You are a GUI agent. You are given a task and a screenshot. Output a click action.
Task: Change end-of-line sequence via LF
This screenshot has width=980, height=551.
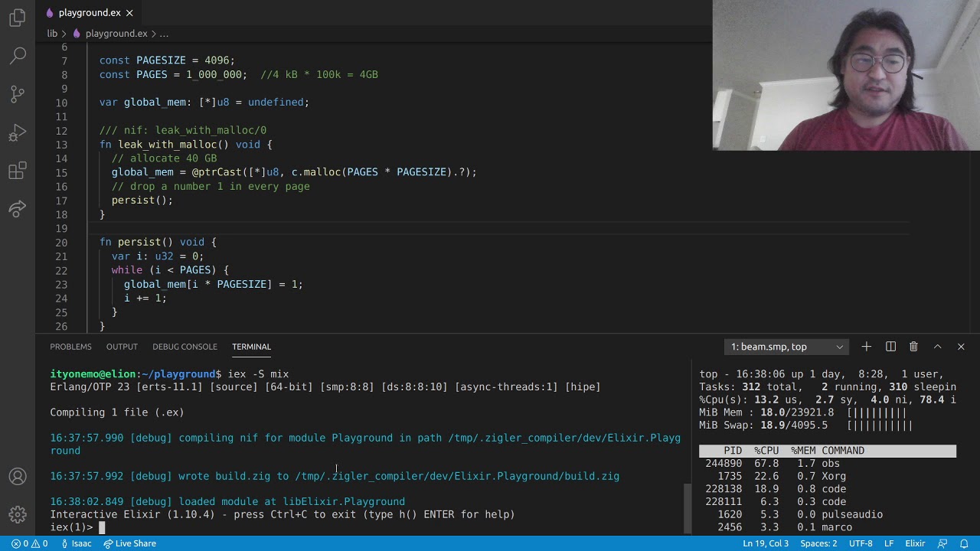(889, 543)
